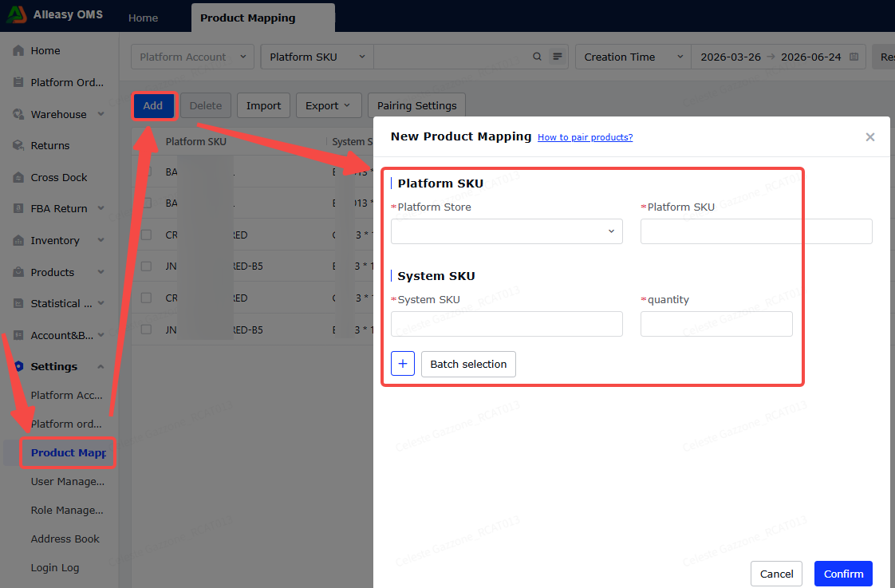Select the Product Mapping tab
This screenshot has width=895, height=588.
pyautogui.click(x=263, y=18)
